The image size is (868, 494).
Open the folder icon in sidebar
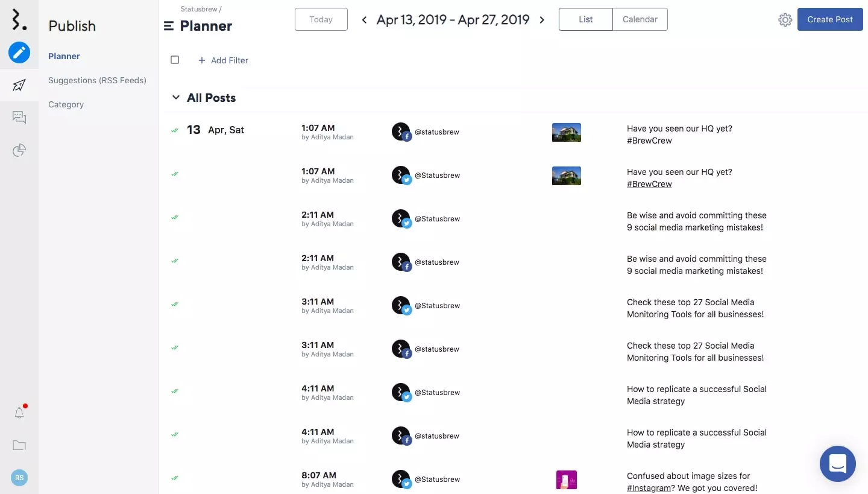coord(19,446)
